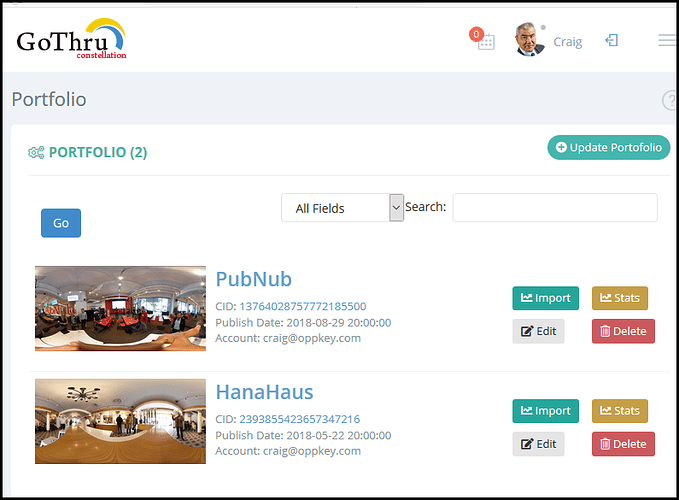Click the GoThru constellation logo

71,39
